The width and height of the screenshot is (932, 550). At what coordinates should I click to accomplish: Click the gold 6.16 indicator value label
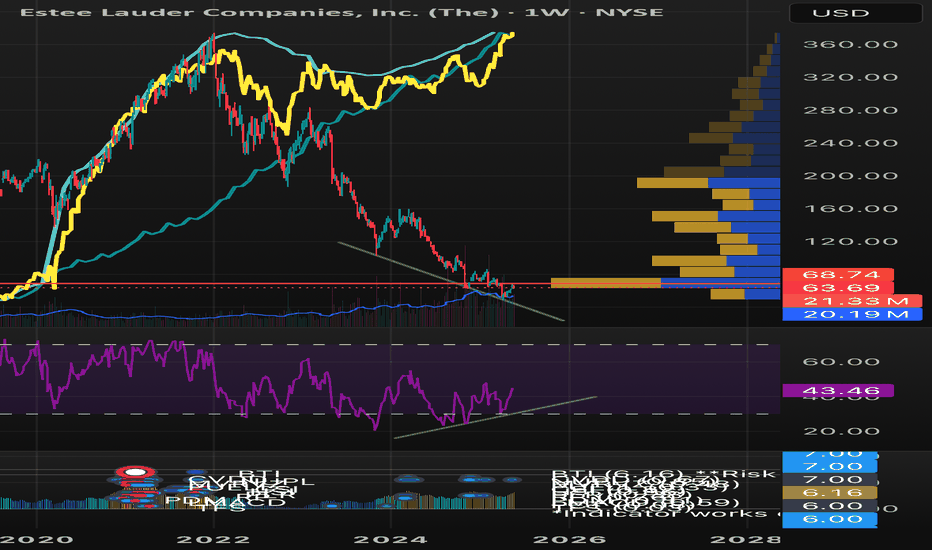pos(830,492)
